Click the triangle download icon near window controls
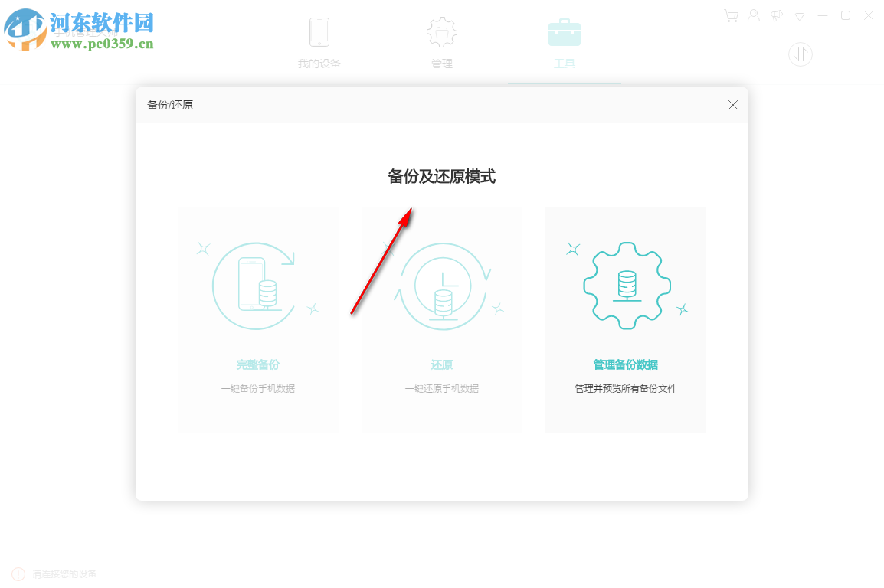Image resolution: width=884 pixels, height=588 pixels. tap(800, 15)
